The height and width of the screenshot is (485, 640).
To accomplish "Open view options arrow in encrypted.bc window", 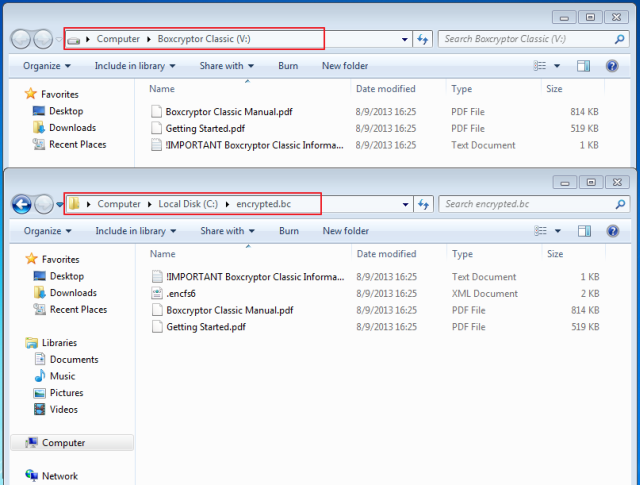I will [558, 231].
